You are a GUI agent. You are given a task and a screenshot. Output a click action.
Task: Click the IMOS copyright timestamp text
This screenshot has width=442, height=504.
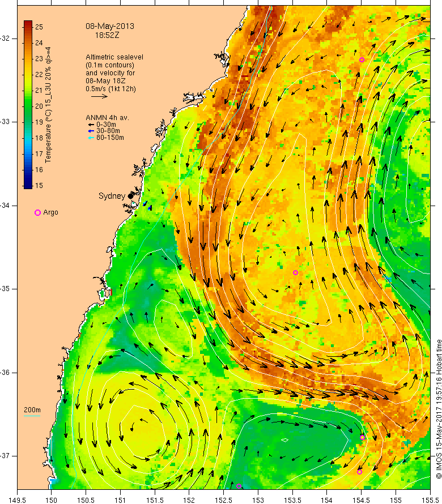439,409
